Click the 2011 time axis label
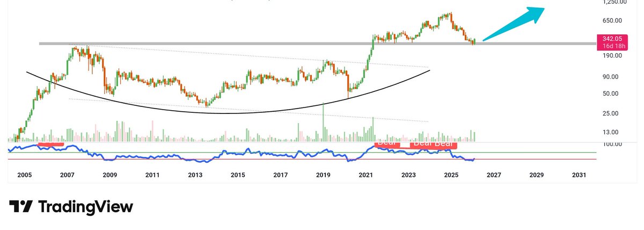This screenshot has width=644, height=230. click(152, 175)
